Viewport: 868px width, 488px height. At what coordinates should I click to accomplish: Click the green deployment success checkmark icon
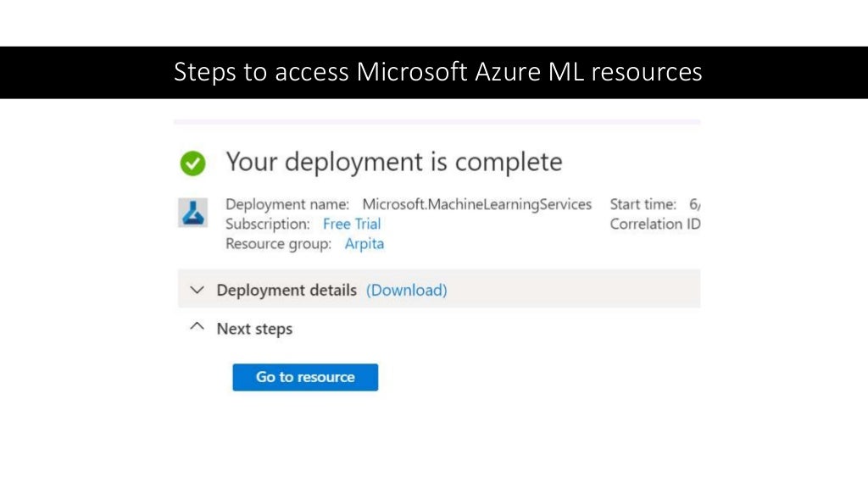[192, 164]
